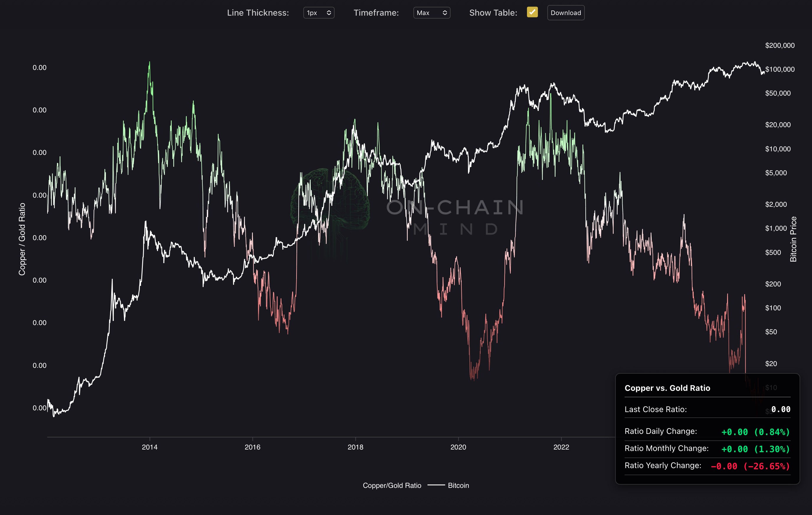Toggle Copper/Gold Ratio legend entry
812x515 pixels.
tap(392, 485)
